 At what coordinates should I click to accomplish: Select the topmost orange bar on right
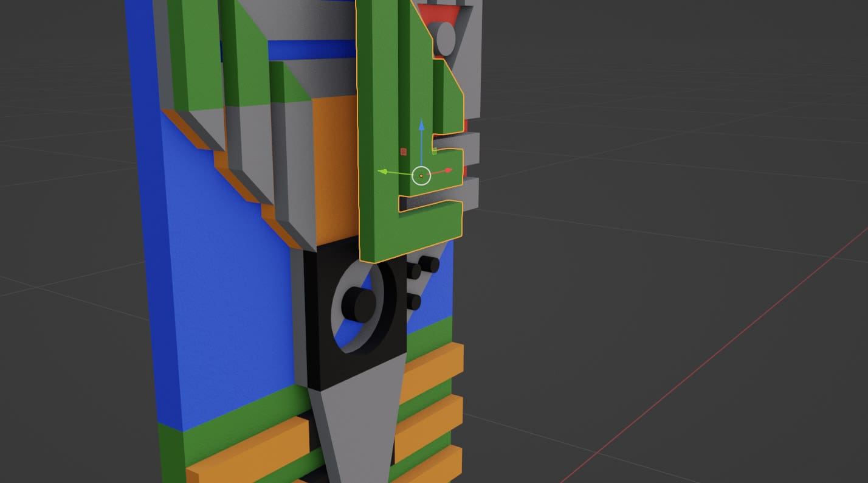click(x=432, y=365)
